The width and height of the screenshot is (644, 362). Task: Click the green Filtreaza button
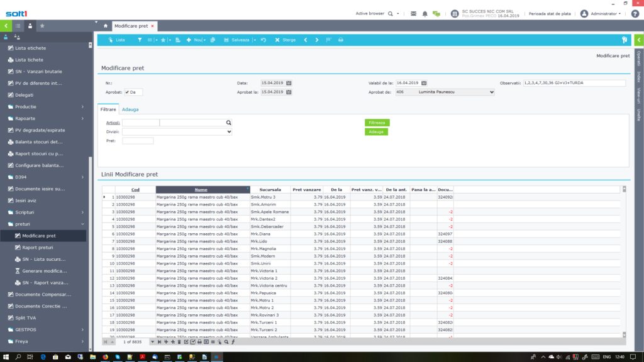(x=377, y=123)
